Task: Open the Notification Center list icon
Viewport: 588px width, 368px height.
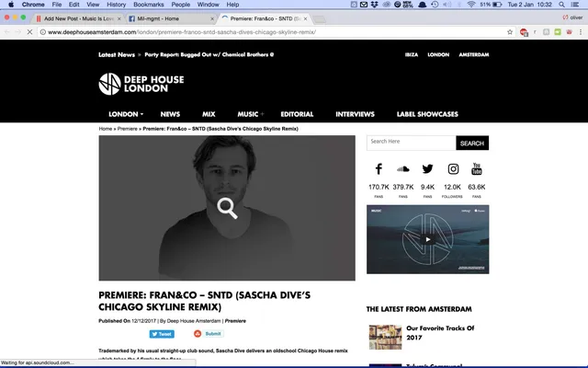Action: [574, 5]
